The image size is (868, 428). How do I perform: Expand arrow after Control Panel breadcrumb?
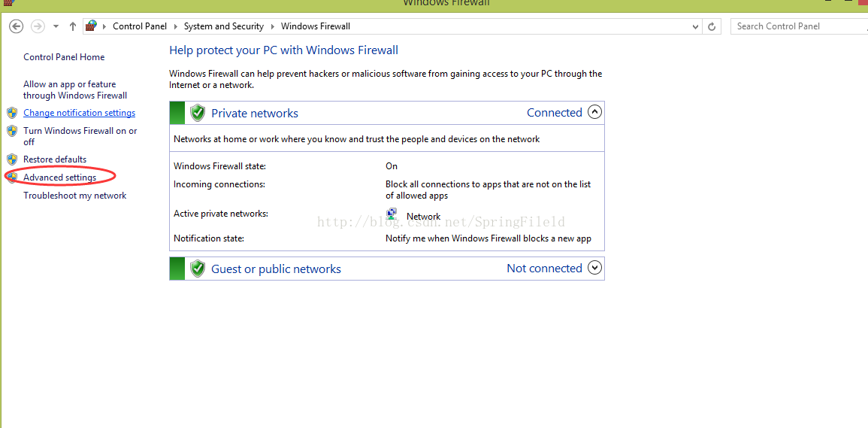(x=176, y=26)
